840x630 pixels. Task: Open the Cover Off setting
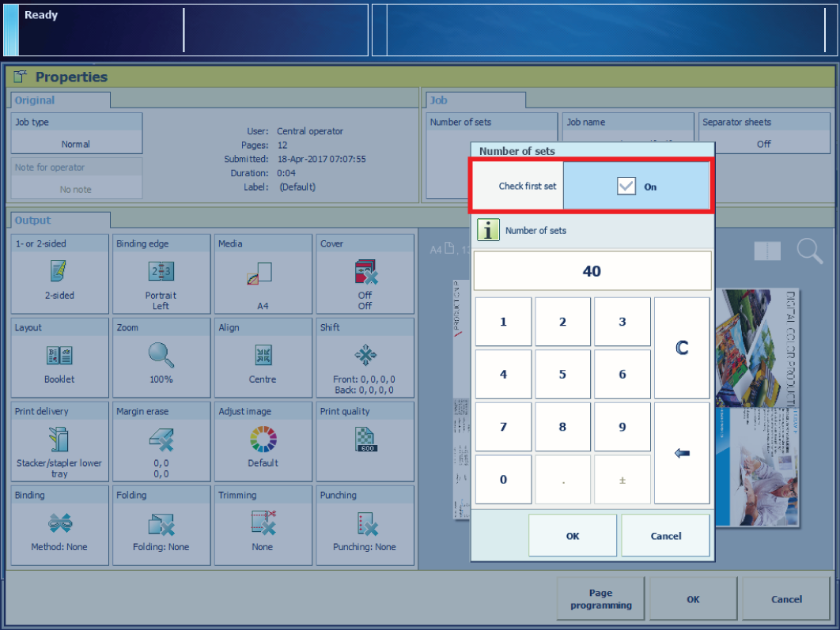[365, 273]
